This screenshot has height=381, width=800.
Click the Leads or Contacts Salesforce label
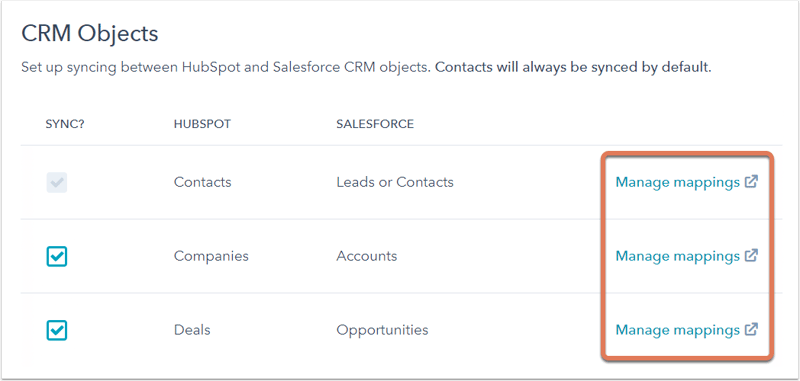(395, 182)
